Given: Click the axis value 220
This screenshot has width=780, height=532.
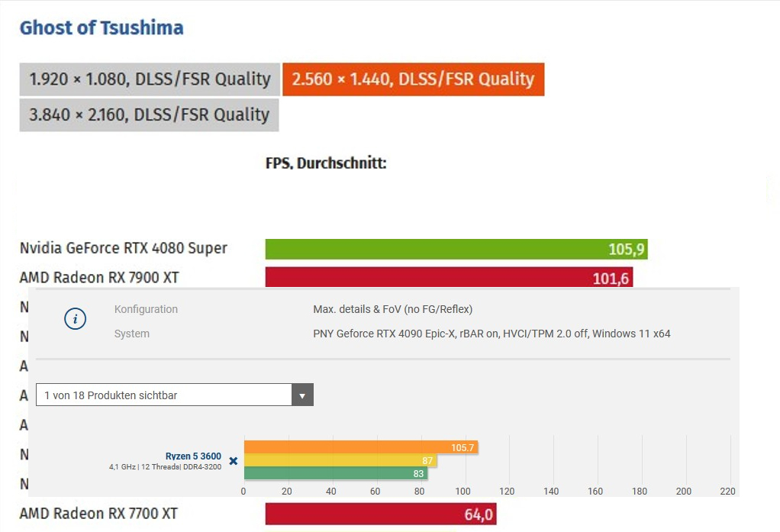Looking at the screenshot, I should pos(727,492).
